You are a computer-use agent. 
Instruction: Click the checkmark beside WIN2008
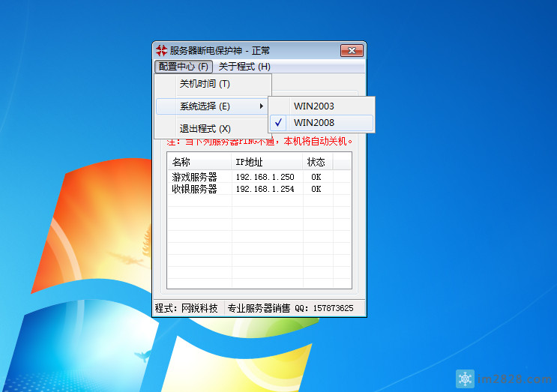click(x=278, y=122)
